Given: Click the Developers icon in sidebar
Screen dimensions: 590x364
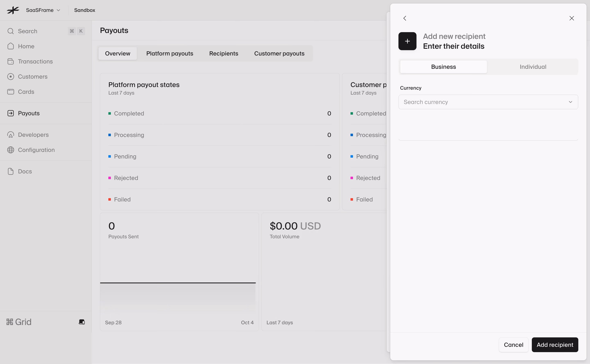Looking at the screenshot, I should coord(11,135).
